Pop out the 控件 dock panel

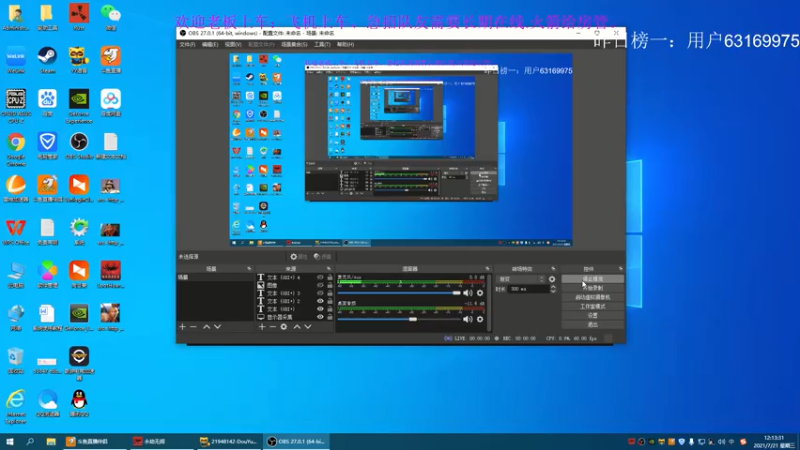point(621,268)
